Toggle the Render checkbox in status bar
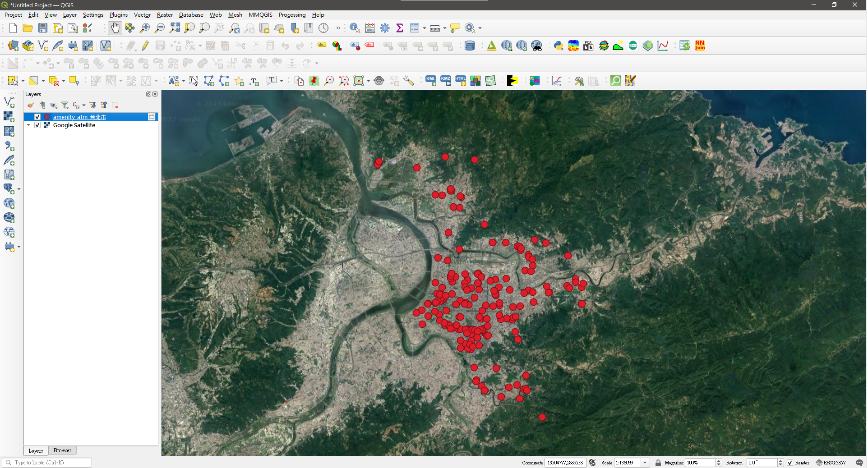This screenshot has width=868, height=468. click(790, 463)
